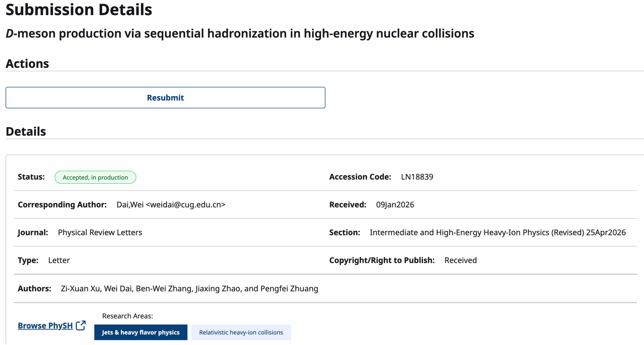Click the authors list starting with Zi-Xuan Xu

190,289
